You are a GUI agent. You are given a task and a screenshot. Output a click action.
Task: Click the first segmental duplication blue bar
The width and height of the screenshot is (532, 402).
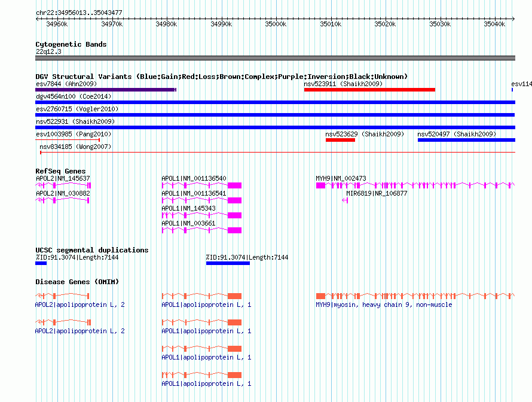[x=41, y=263]
